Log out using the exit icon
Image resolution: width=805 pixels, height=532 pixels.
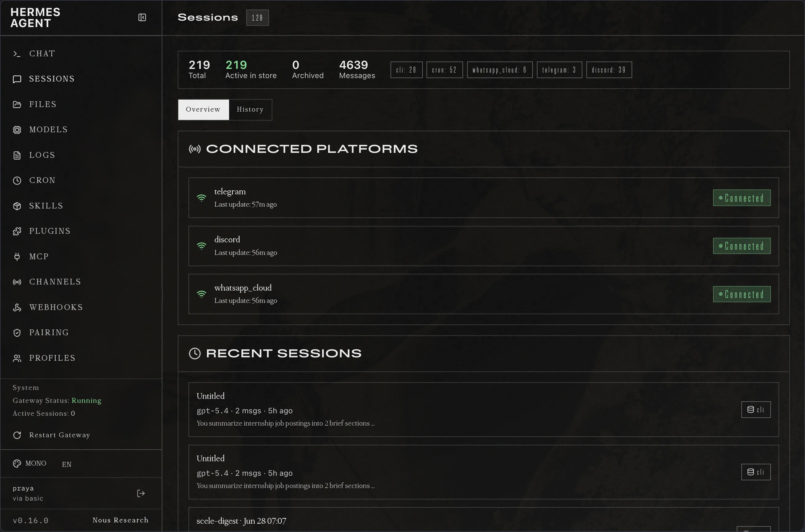point(141,493)
